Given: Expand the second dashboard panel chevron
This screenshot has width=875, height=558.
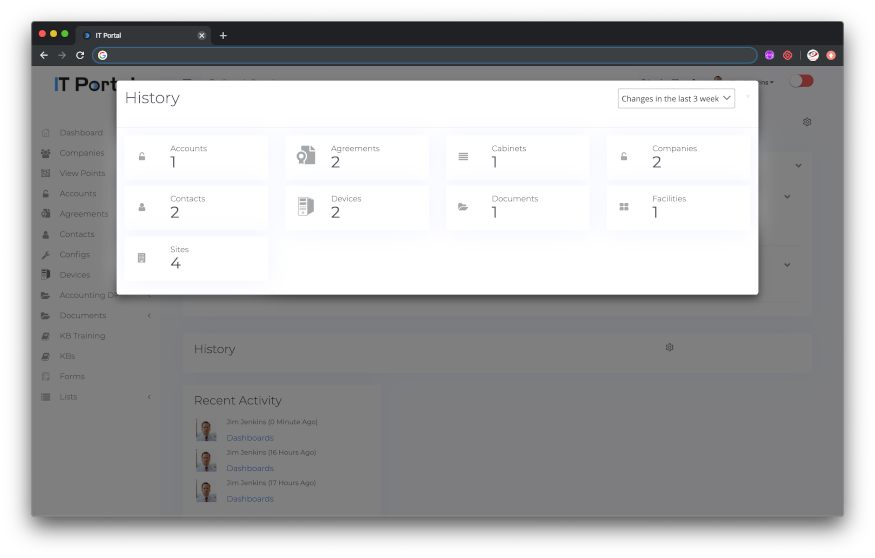Looking at the screenshot, I should [787, 197].
